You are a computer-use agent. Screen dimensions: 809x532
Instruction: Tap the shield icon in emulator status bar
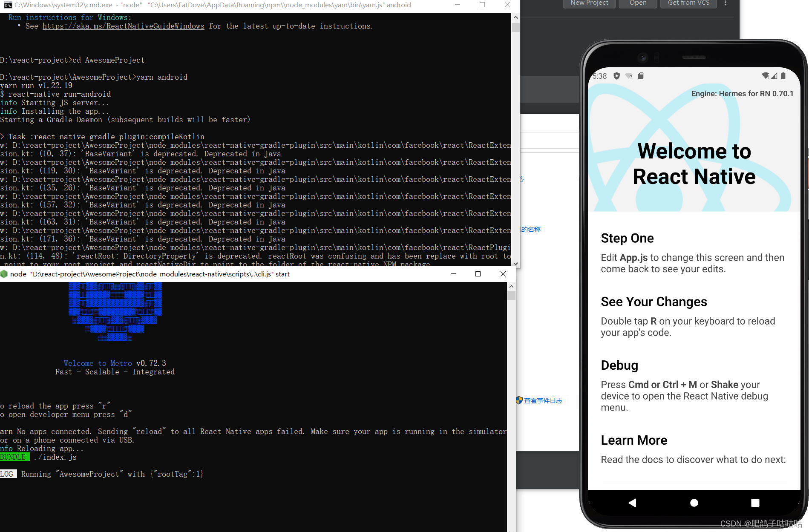point(616,76)
